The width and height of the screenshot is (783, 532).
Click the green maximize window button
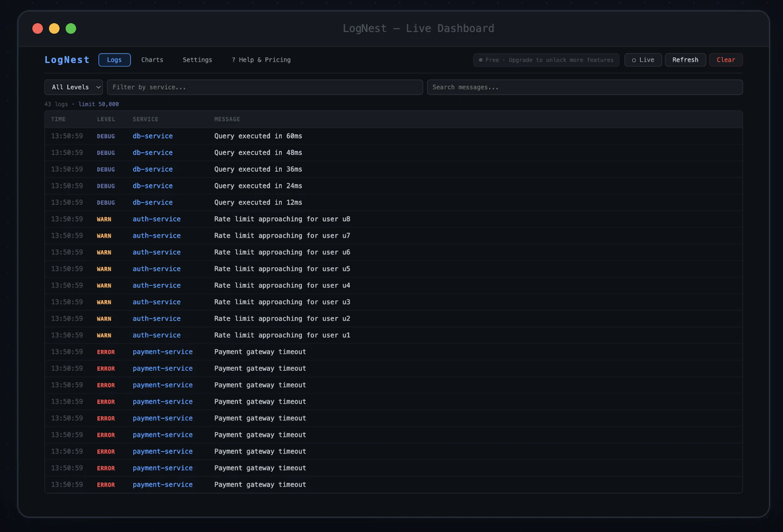(x=71, y=28)
